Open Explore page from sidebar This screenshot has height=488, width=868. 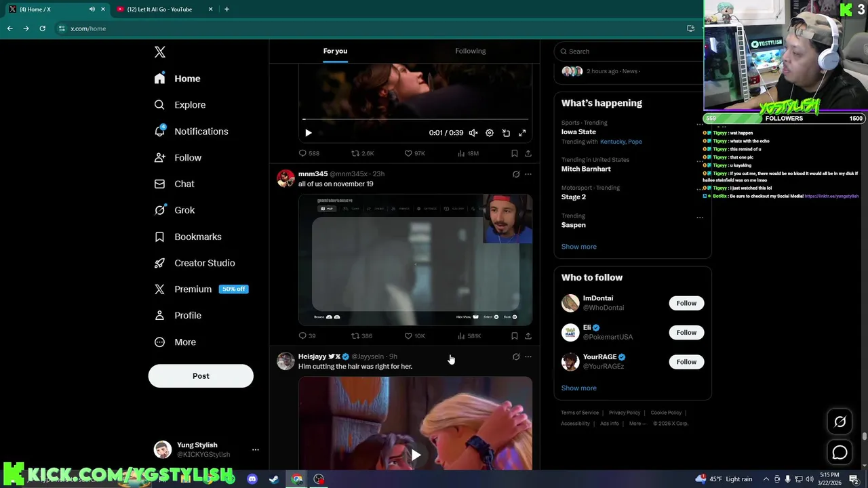[180, 105]
